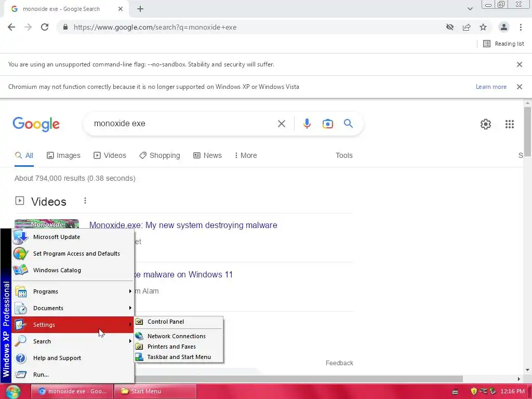The width and height of the screenshot is (532, 399).
Task: Open the Learn more link
Action: tap(491, 87)
